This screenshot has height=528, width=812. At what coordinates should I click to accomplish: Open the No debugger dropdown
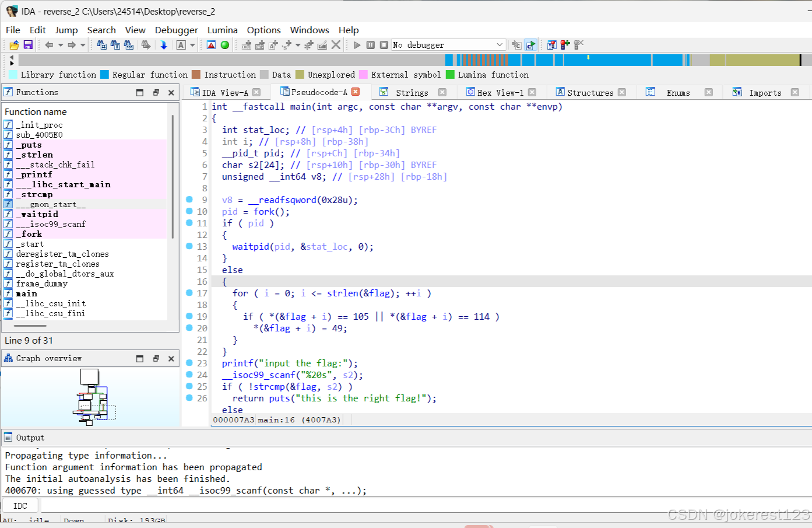500,44
